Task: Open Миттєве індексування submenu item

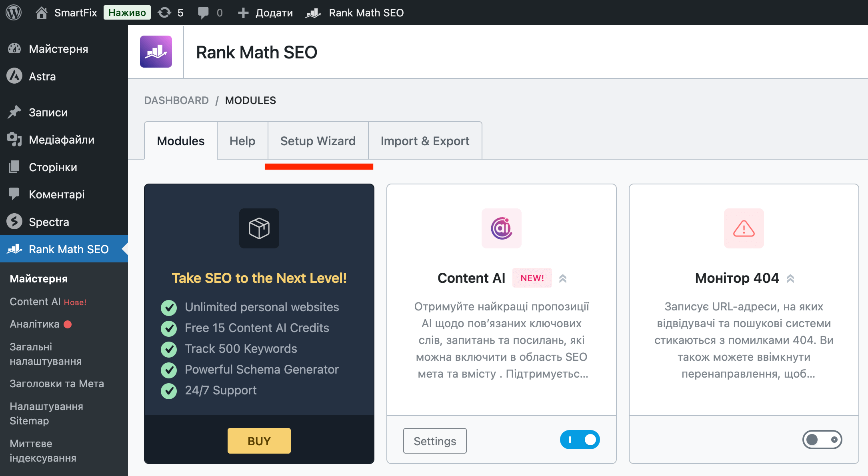Action: 43,451
